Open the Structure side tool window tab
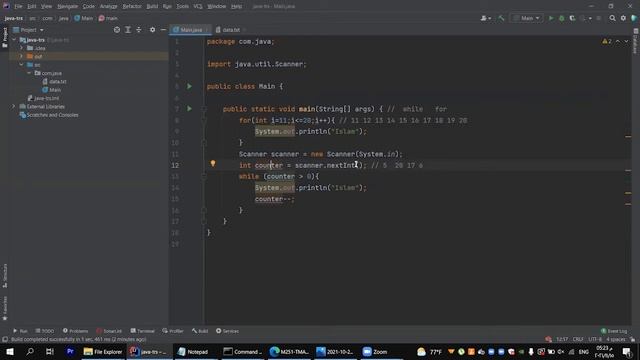The width and height of the screenshot is (640, 360). pos(5,275)
